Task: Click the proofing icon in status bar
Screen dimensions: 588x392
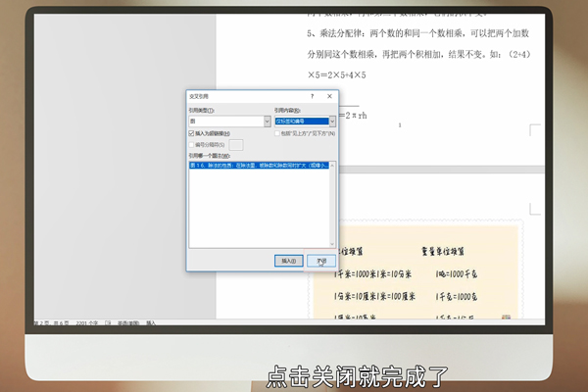Action: (108, 323)
